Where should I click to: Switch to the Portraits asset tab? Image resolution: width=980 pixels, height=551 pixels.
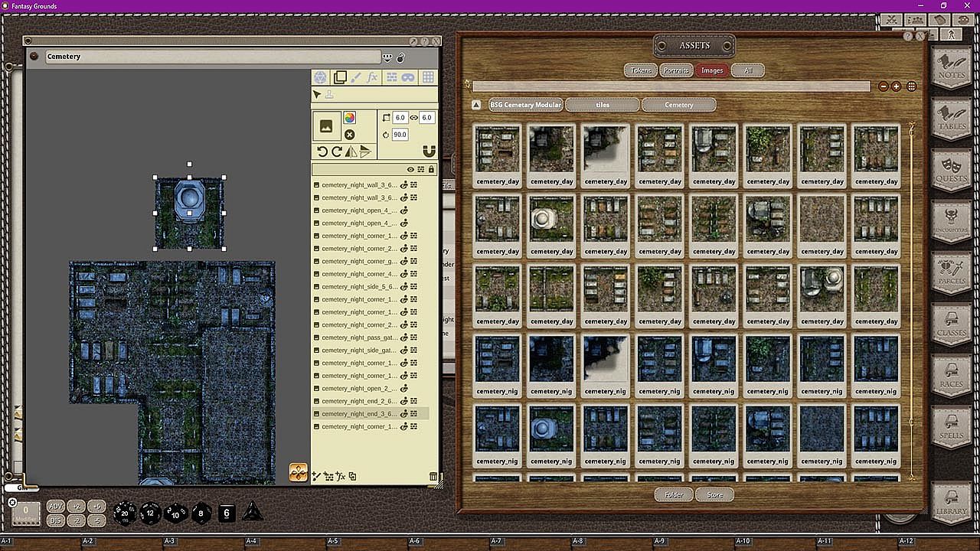[676, 70]
